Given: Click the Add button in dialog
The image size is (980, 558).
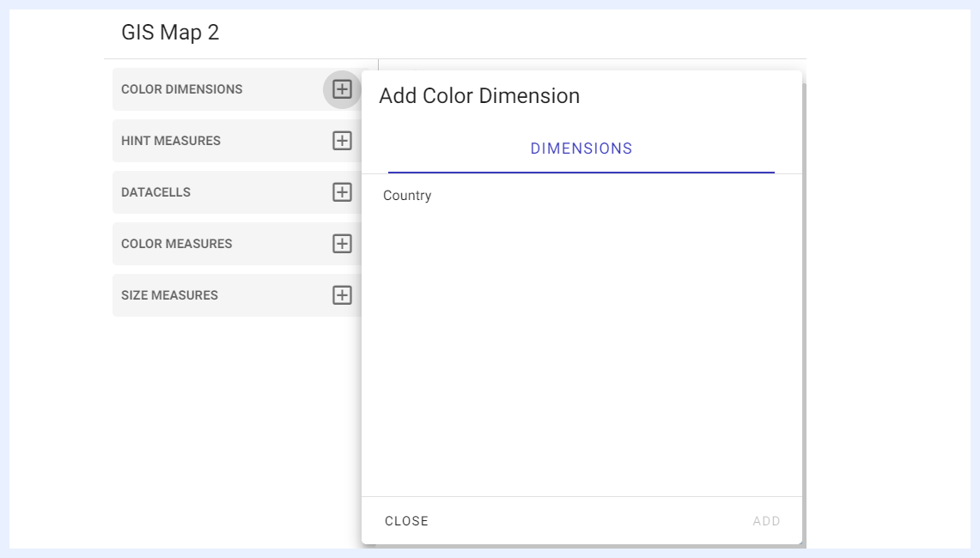Looking at the screenshot, I should click(x=766, y=521).
